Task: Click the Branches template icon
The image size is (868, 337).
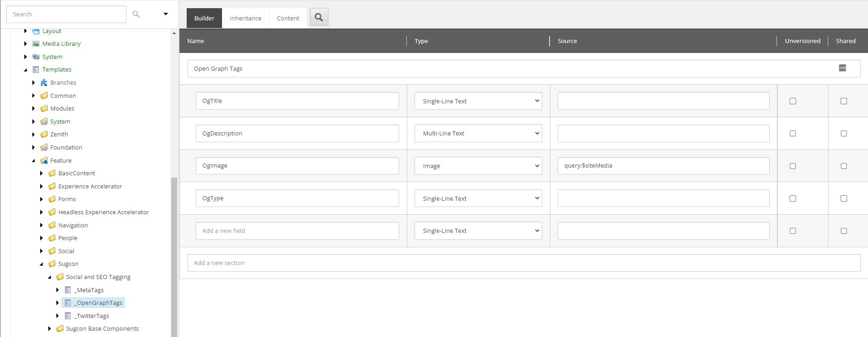Action: click(44, 83)
